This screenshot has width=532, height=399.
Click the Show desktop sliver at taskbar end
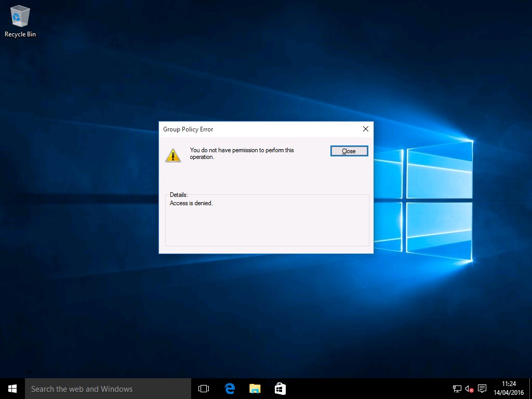click(x=530, y=389)
